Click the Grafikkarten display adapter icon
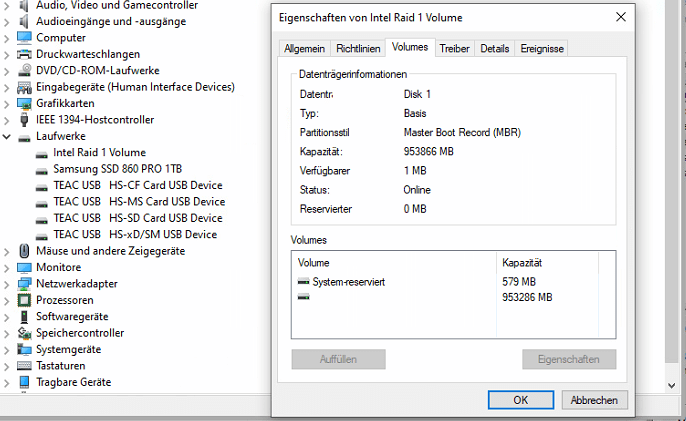The height and width of the screenshot is (421, 686). pos(24,103)
